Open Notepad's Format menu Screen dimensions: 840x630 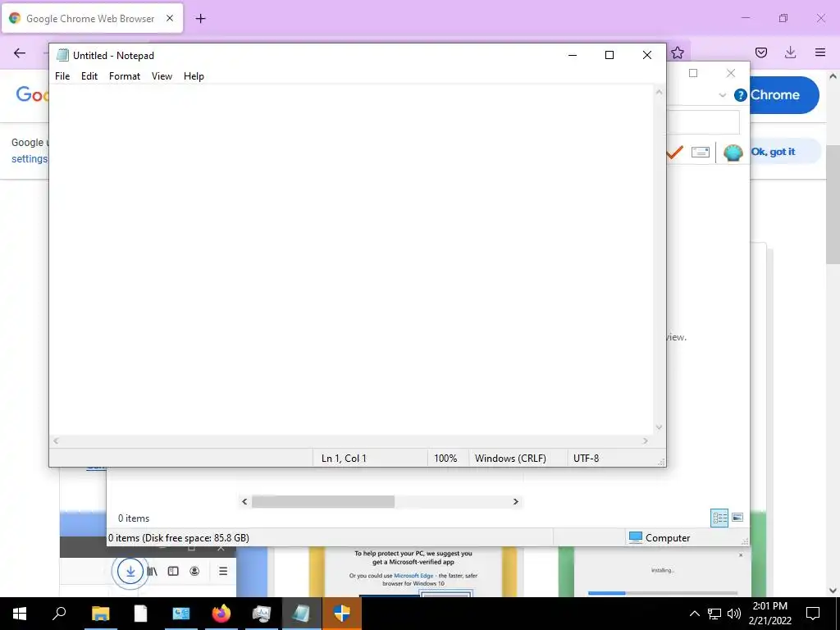tap(125, 76)
